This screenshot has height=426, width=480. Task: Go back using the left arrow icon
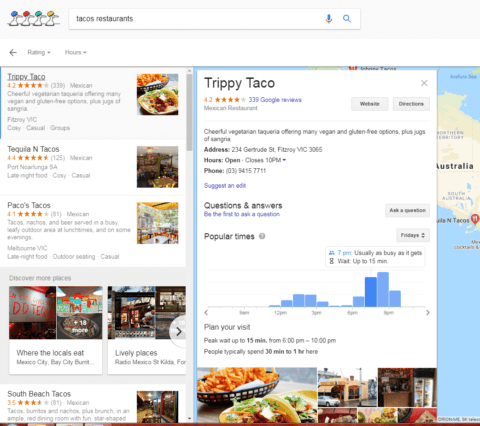pyautogui.click(x=13, y=52)
